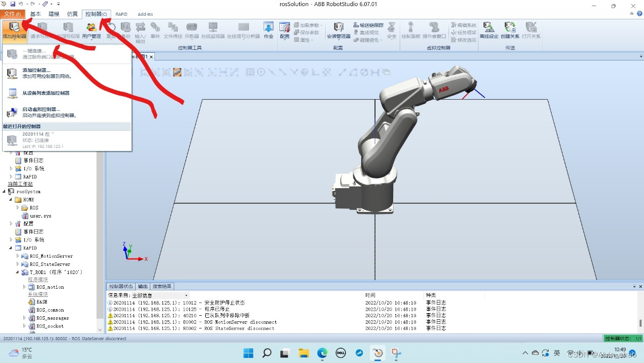Click the 输入/输出 ribbon icon

(140, 32)
